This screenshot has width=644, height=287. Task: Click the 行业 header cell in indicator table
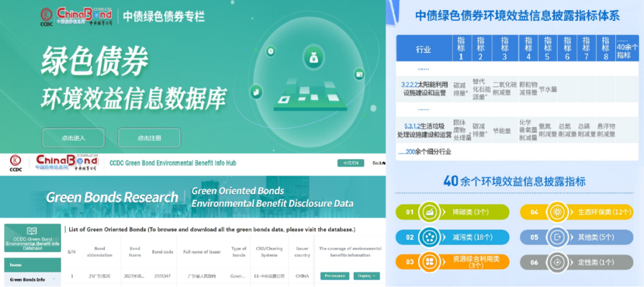point(423,49)
